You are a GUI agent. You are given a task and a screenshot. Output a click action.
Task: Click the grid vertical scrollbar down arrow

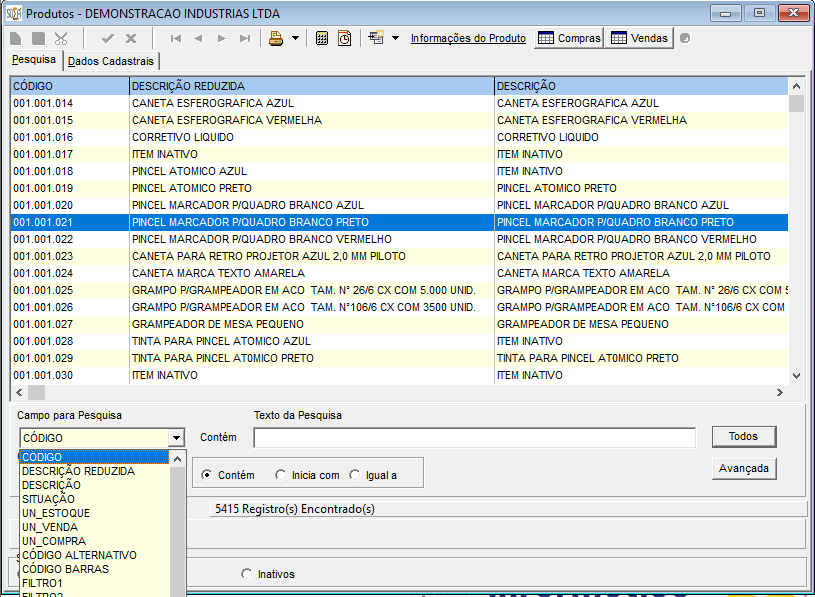point(796,376)
